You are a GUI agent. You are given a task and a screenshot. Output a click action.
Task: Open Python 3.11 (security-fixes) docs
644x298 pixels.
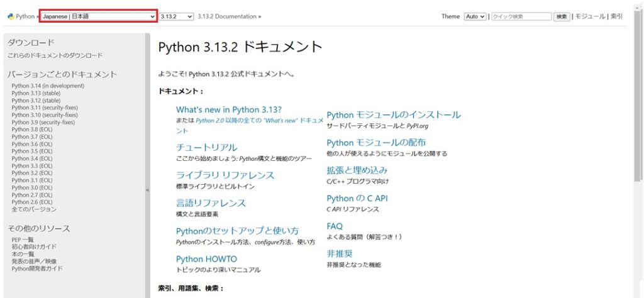click(45, 108)
